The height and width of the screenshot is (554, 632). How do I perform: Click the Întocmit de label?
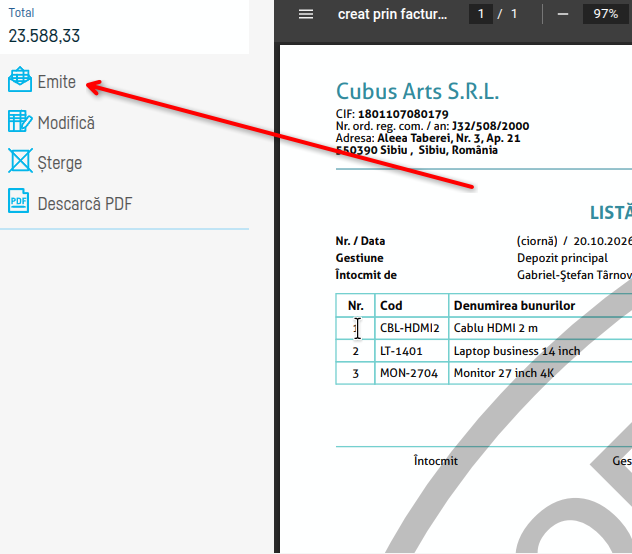click(x=366, y=275)
